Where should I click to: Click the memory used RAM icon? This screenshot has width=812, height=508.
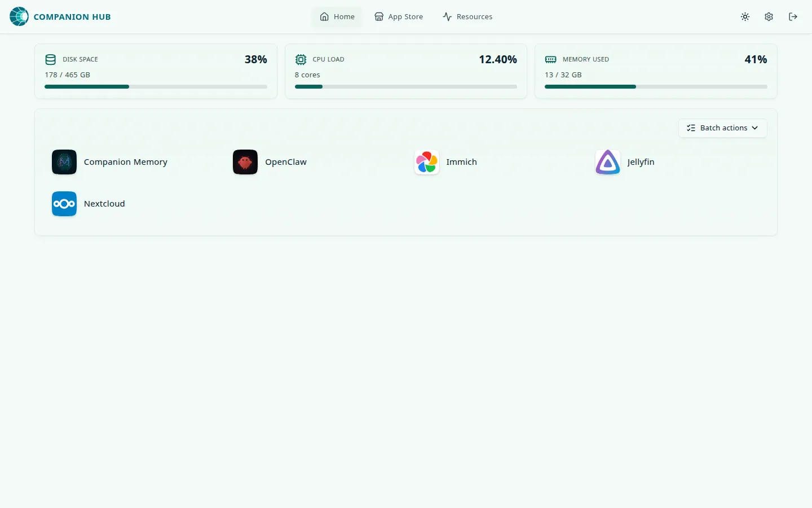[551, 59]
